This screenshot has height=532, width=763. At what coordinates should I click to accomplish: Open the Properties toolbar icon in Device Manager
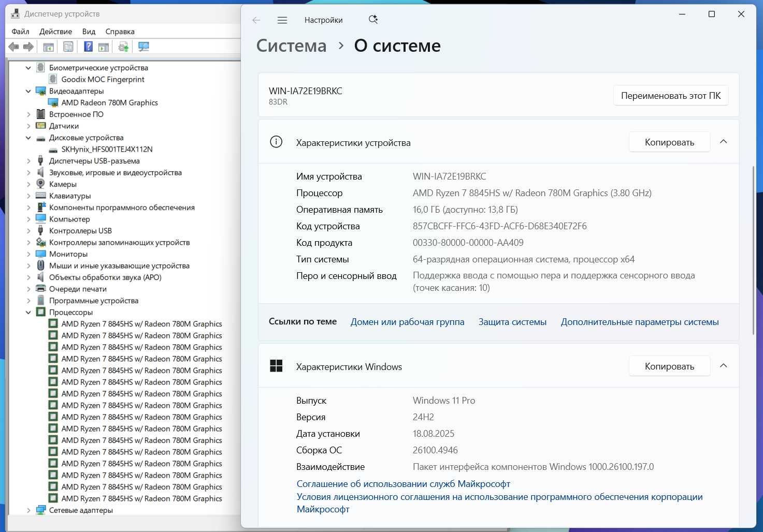(68, 47)
